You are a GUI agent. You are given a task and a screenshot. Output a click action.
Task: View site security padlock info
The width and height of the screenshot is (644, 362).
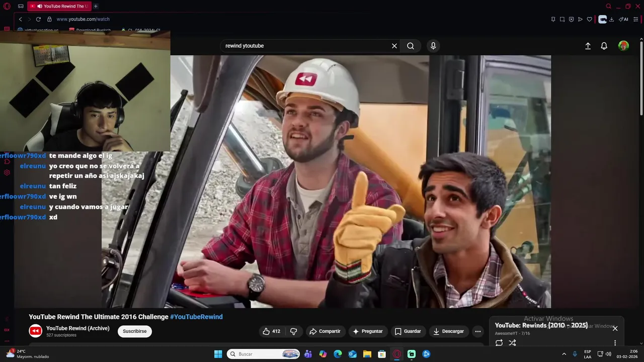(49, 19)
